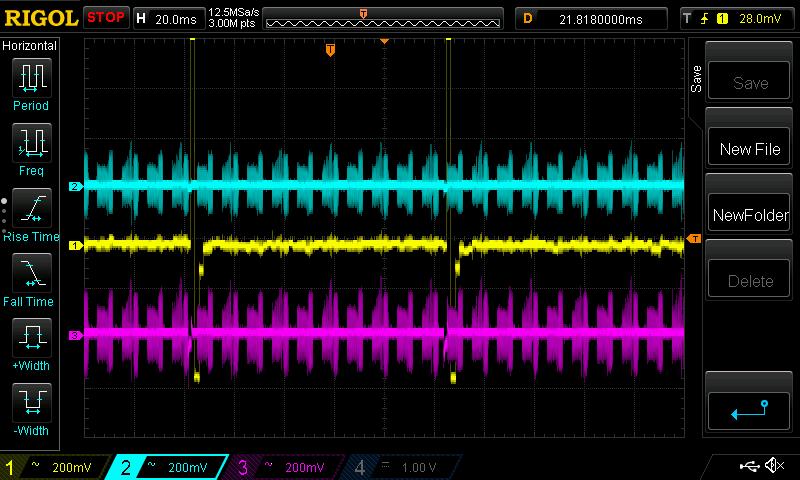This screenshot has height=480, width=800.
Task: Click the muted speaker sound icon
Action: 774,465
